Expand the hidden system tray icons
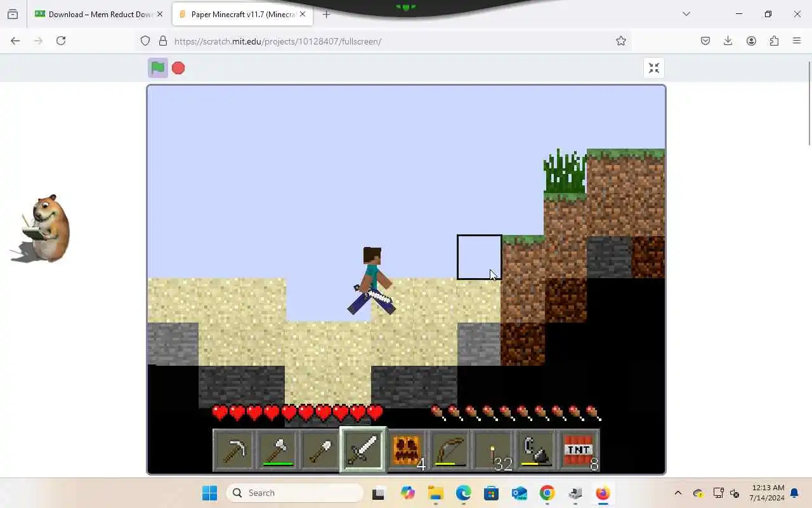 678,493
